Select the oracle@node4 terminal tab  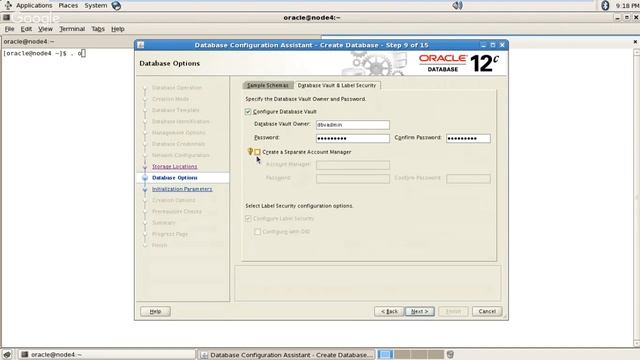click(x=29, y=42)
